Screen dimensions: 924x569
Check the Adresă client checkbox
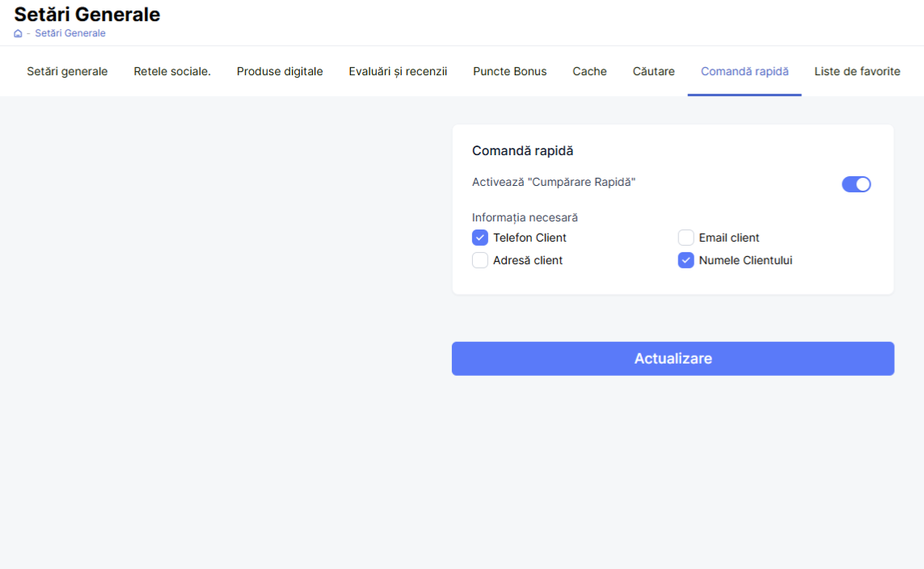click(480, 260)
